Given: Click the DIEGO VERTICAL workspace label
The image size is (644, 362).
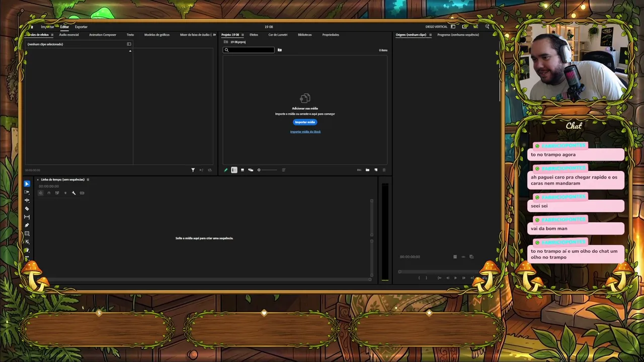Looking at the screenshot, I should click(436, 27).
